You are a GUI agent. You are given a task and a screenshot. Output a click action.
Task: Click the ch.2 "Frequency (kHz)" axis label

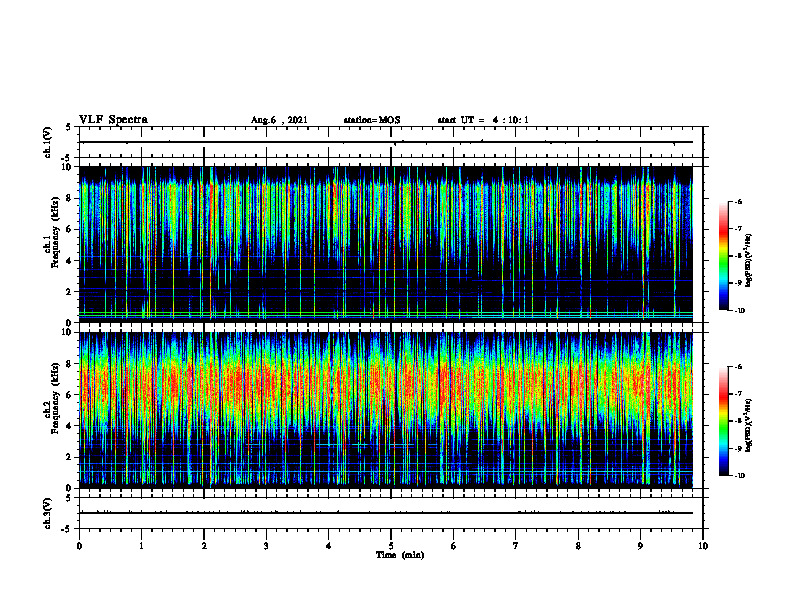(x=55, y=398)
